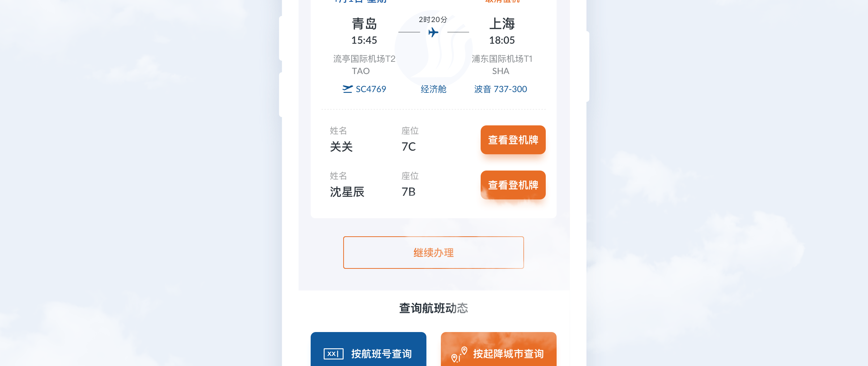868x366 pixels.
Task: Click the 继续办理 button
Action: tap(433, 253)
